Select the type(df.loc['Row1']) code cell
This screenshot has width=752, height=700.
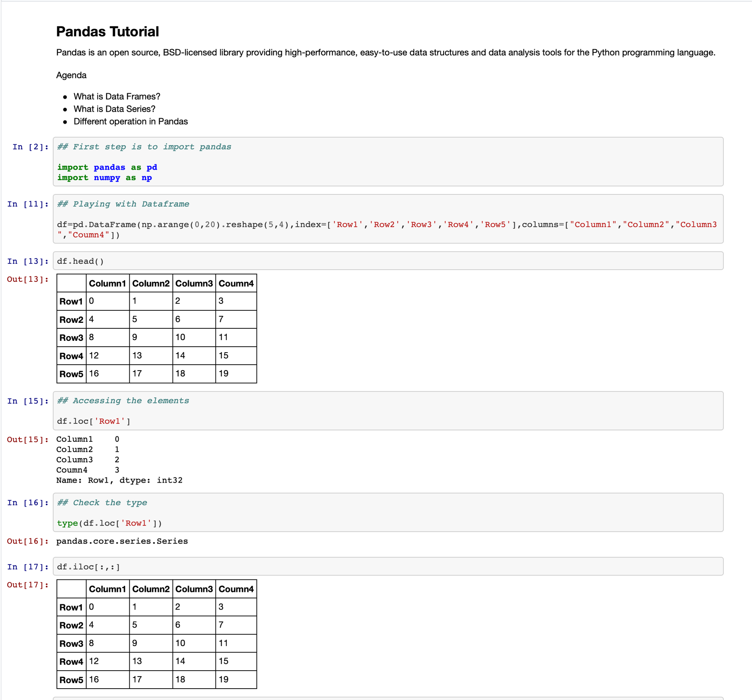[x=388, y=513]
